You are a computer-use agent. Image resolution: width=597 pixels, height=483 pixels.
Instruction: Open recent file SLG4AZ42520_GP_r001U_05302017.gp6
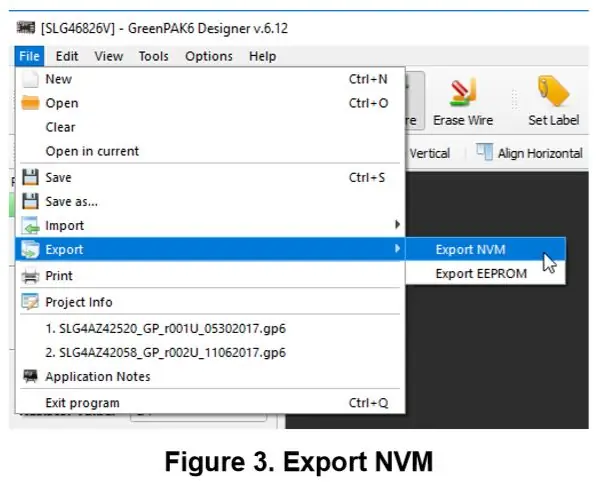click(x=210, y=328)
